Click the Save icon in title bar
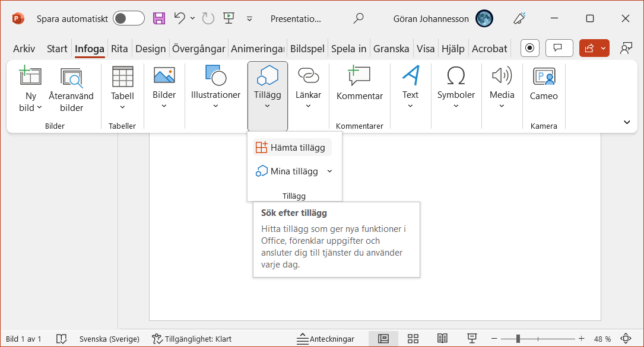The image size is (644, 347). pos(159,18)
